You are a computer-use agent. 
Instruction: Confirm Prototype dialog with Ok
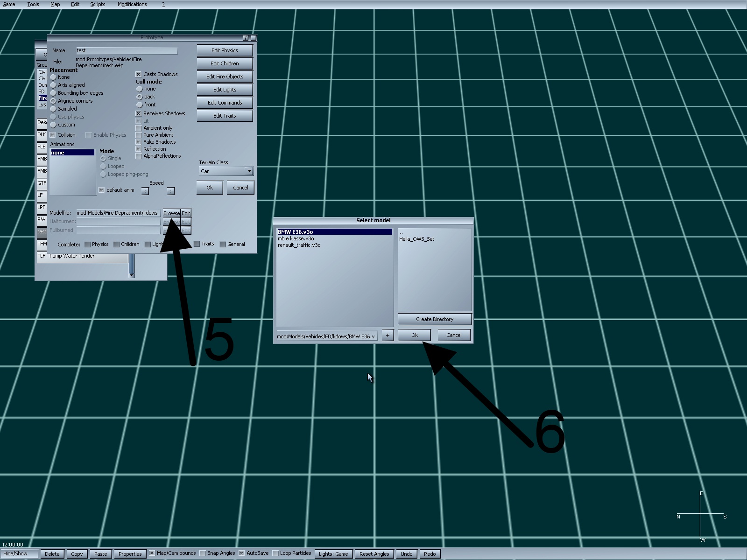point(210,188)
